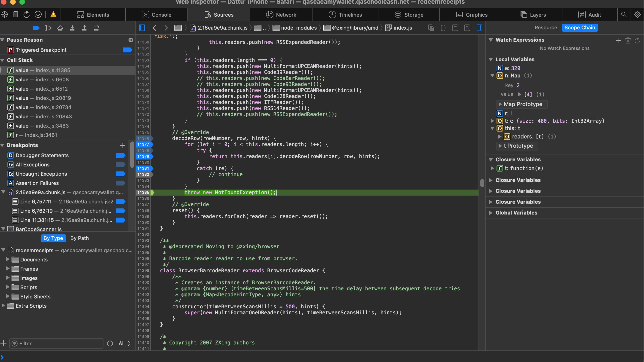This screenshot has width=644, height=362.
Task: Click the continue script execution icon
Action: coord(48,28)
